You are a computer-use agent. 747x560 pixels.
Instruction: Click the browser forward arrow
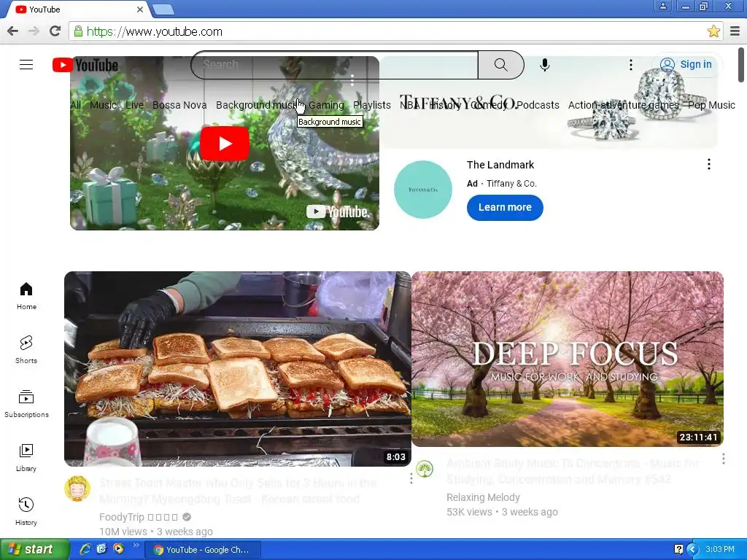[x=34, y=31]
